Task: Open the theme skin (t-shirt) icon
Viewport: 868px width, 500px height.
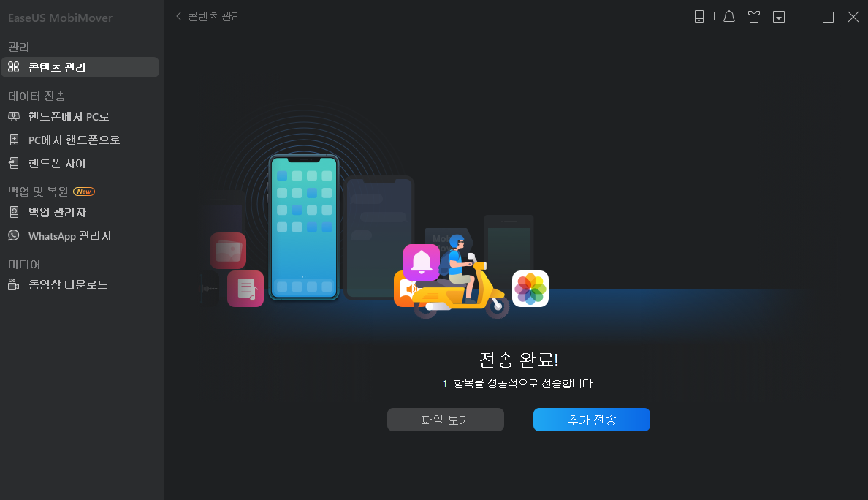Action: click(753, 17)
